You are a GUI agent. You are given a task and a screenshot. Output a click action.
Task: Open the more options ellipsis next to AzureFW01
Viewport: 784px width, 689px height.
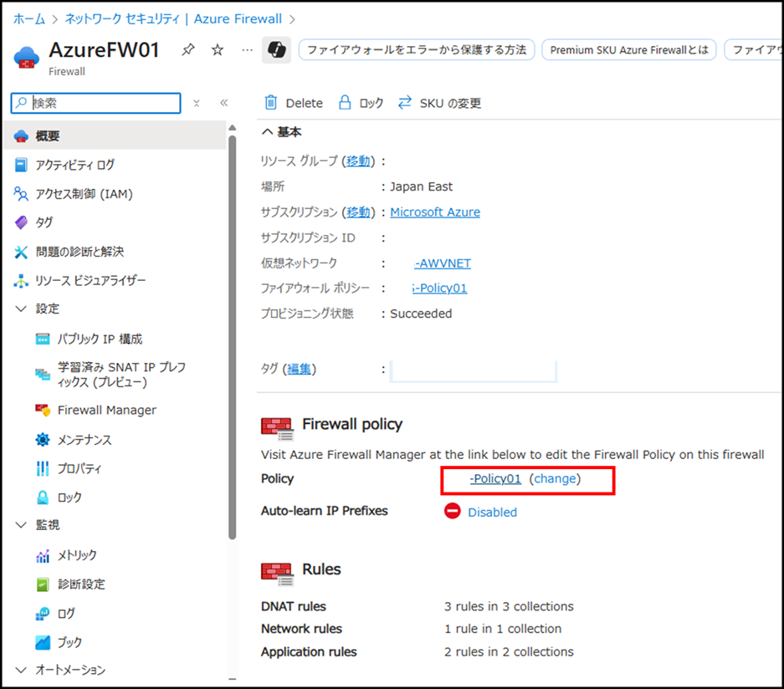point(247,50)
